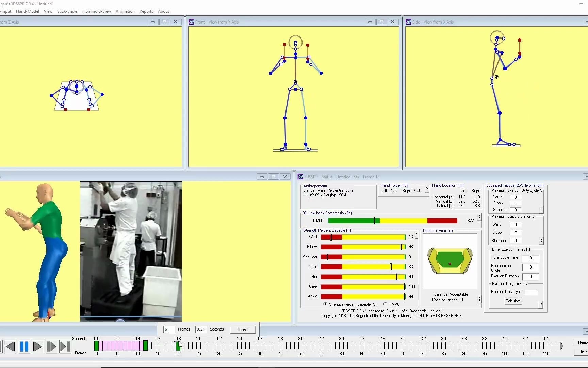Viewport: 588px width, 368px height.
Task: Click the Knee strength value 100
Action: pos(412,287)
